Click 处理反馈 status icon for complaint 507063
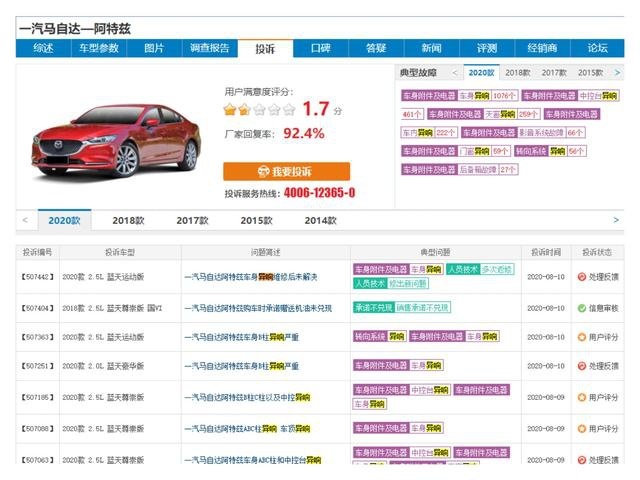This screenshot has width=640, height=480. [582, 460]
